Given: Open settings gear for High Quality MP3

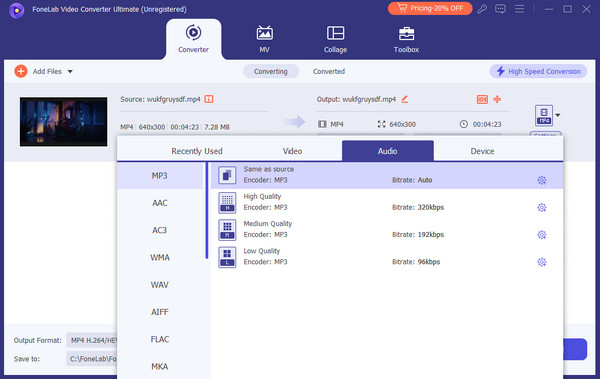Looking at the screenshot, I should point(541,207).
